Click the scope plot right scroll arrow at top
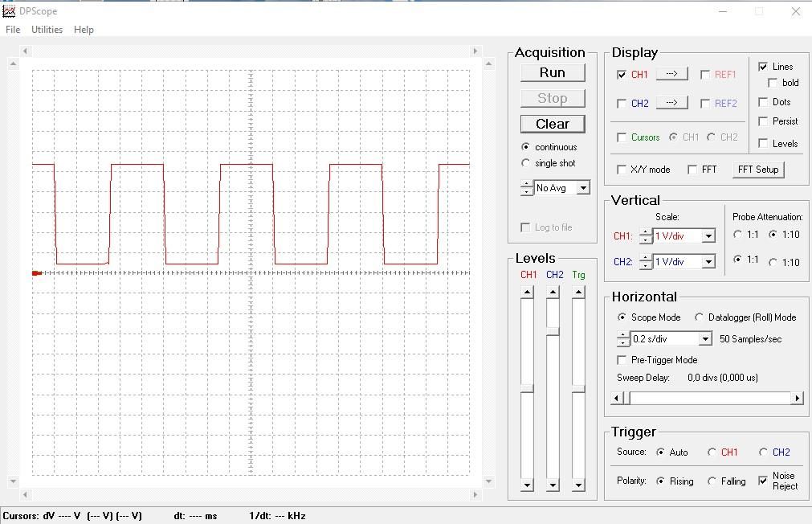This screenshot has width=812, height=524. [475, 51]
